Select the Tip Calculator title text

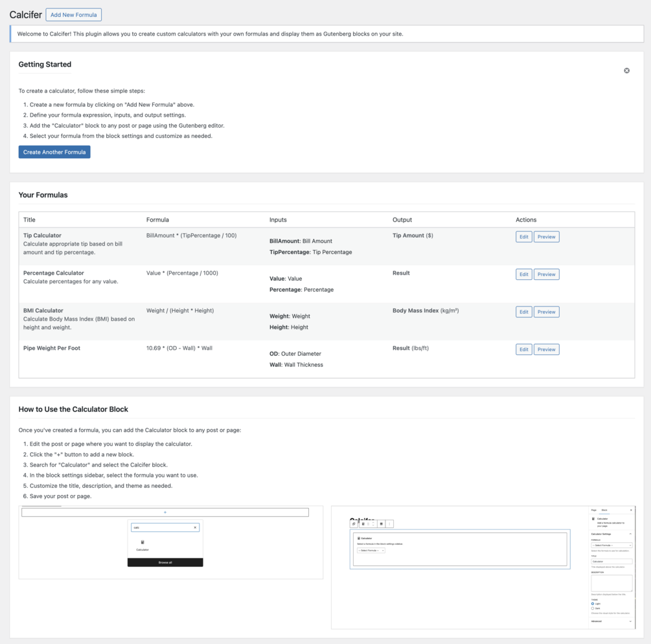click(42, 235)
